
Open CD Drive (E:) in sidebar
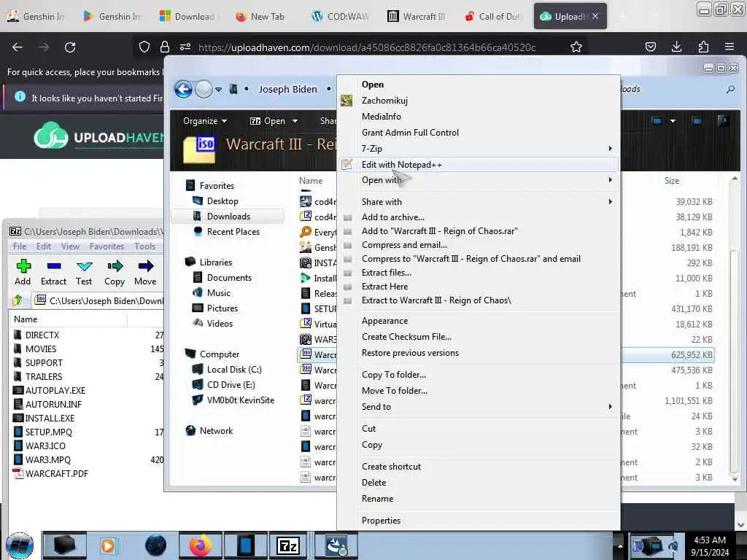pyautogui.click(x=231, y=385)
